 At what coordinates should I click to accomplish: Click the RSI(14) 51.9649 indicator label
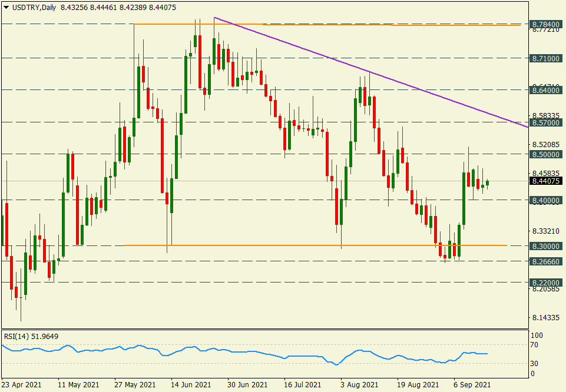pyautogui.click(x=31, y=337)
